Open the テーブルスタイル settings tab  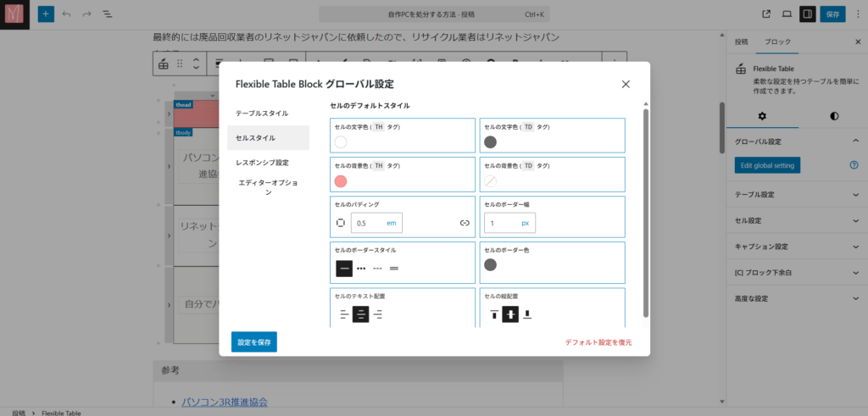[x=262, y=113]
